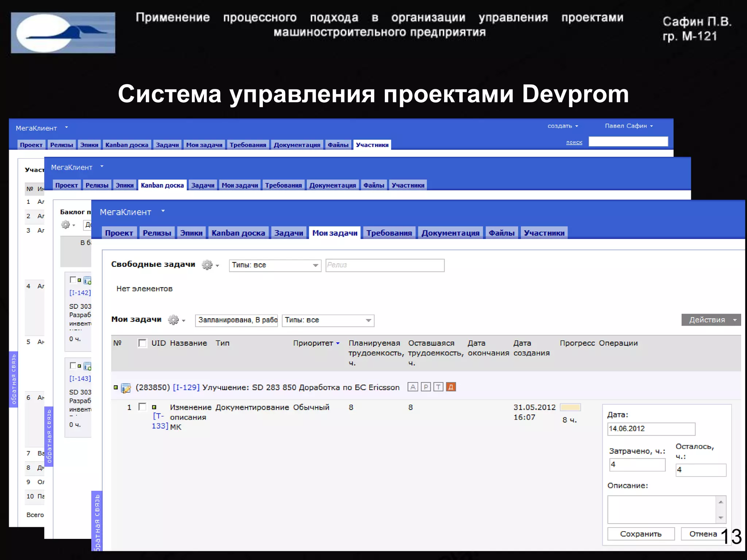Open first 'Типы: все' dropdown under Свободные задачи

click(275, 265)
